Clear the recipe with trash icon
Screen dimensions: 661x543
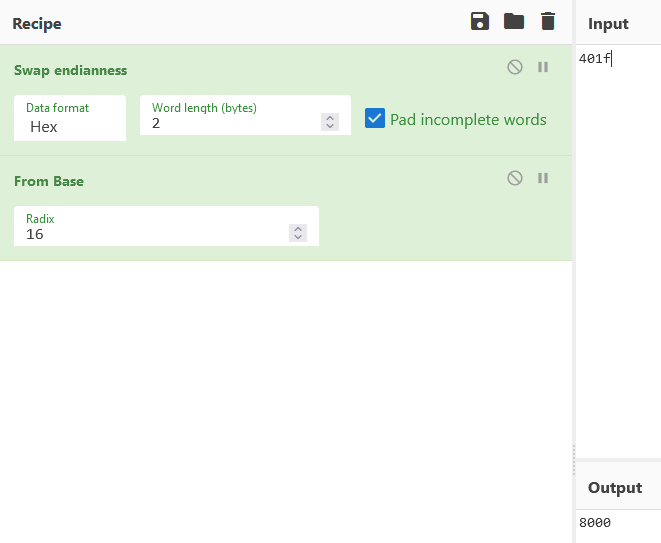pos(547,22)
